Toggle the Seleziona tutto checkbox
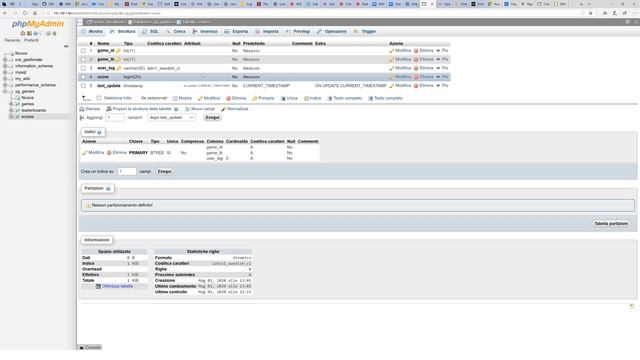Viewport: 640px width, 360px height. pyautogui.click(x=99, y=98)
